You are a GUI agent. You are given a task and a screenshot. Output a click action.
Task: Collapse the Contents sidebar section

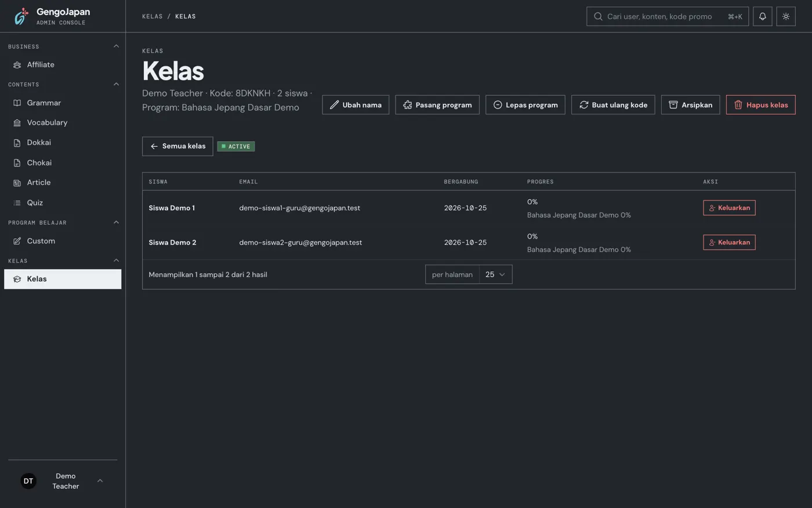tap(116, 84)
